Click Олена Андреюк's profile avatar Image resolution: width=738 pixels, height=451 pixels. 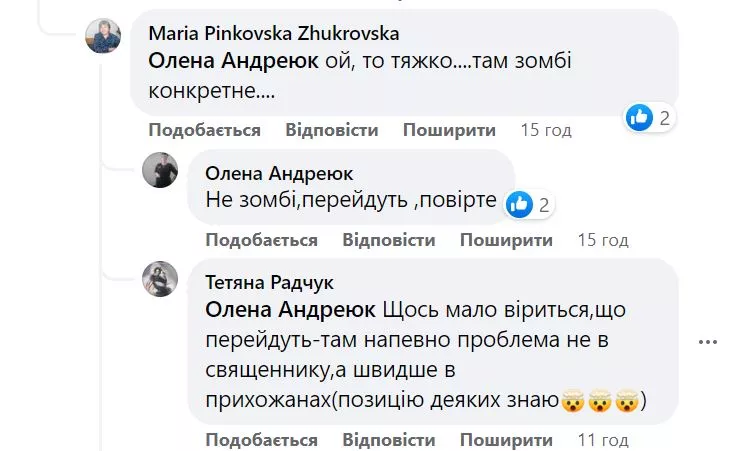(161, 170)
